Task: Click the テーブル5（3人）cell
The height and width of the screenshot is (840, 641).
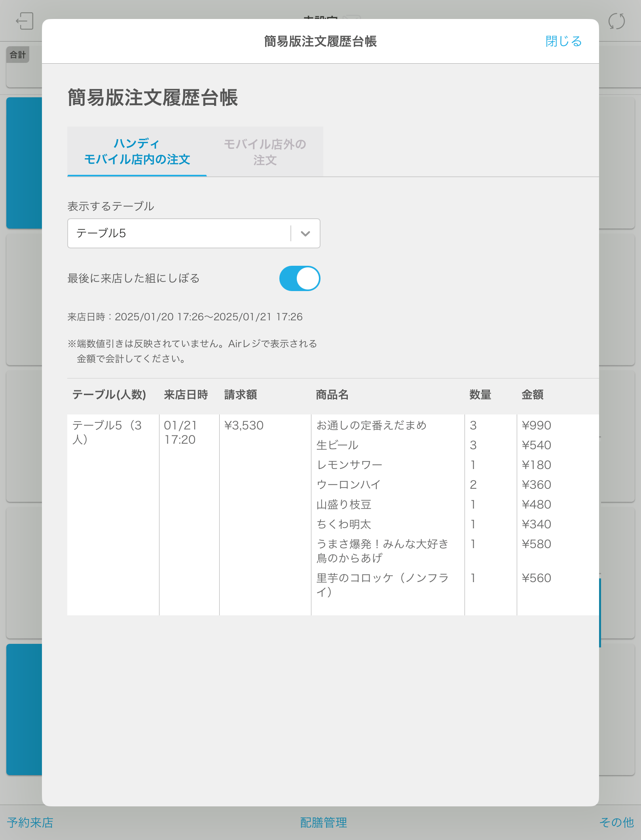Action: pos(107,432)
